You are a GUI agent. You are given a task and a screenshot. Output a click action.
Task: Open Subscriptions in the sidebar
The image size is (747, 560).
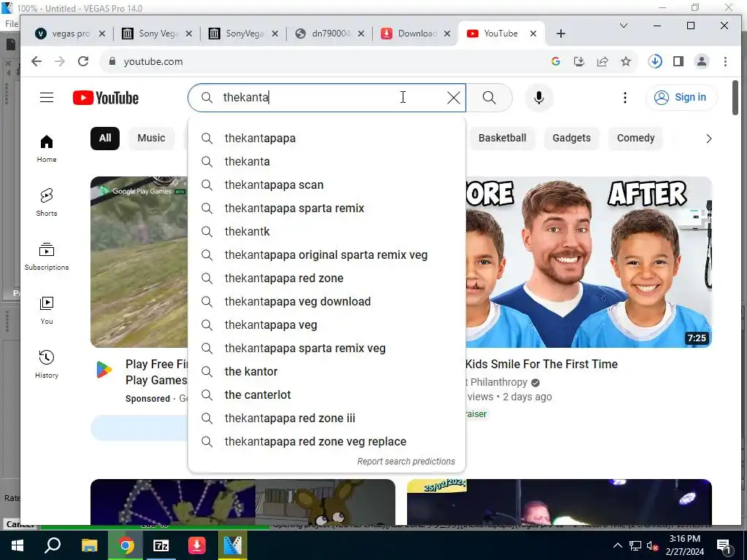[x=47, y=256]
